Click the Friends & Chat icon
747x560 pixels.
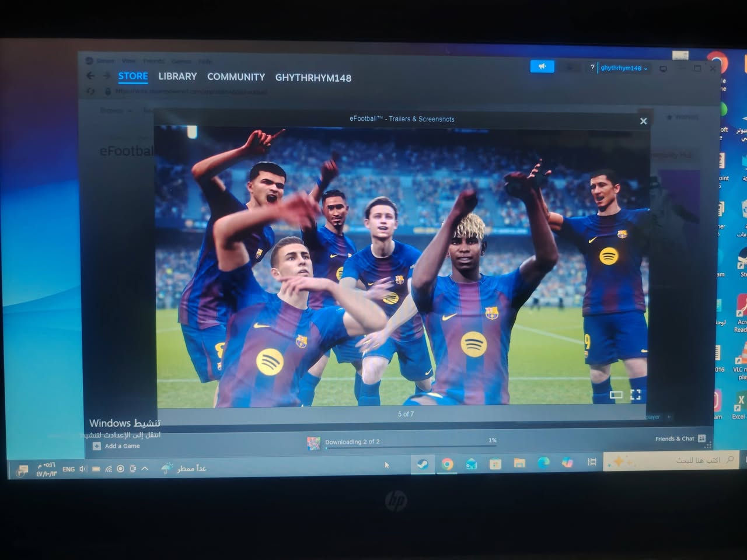[701, 439]
